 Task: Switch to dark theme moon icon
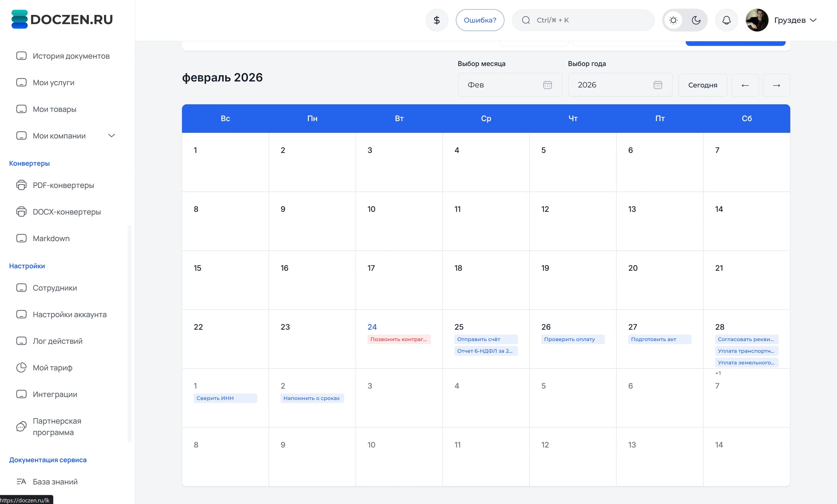click(x=696, y=20)
